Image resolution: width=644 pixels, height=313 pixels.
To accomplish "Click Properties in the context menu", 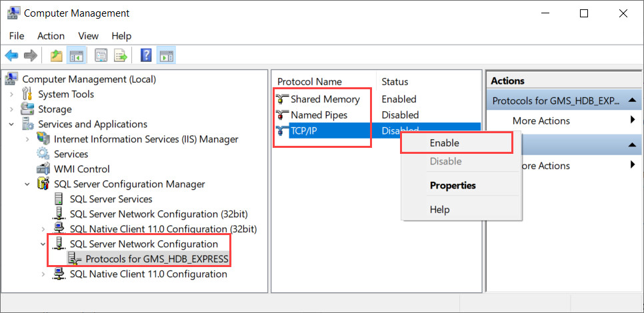I will tap(453, 185).
